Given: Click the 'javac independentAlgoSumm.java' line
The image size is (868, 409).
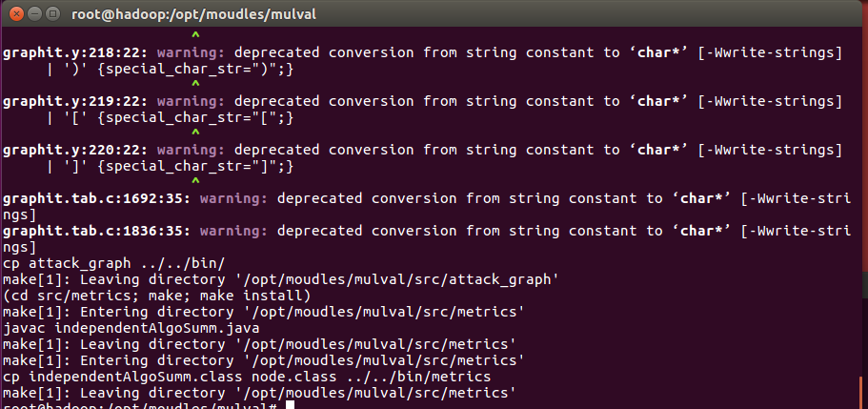Looking at the screenshot, I should [x=131, y=328].
